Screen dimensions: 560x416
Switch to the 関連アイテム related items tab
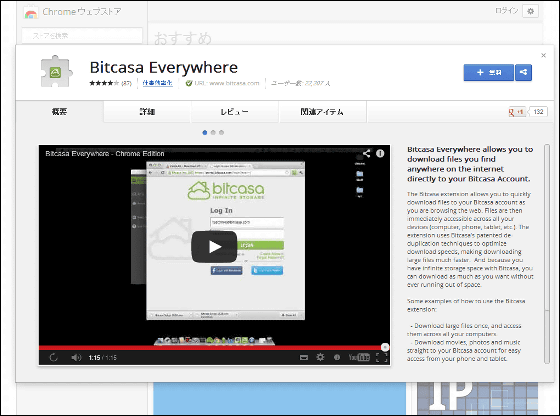coord(322,112)
